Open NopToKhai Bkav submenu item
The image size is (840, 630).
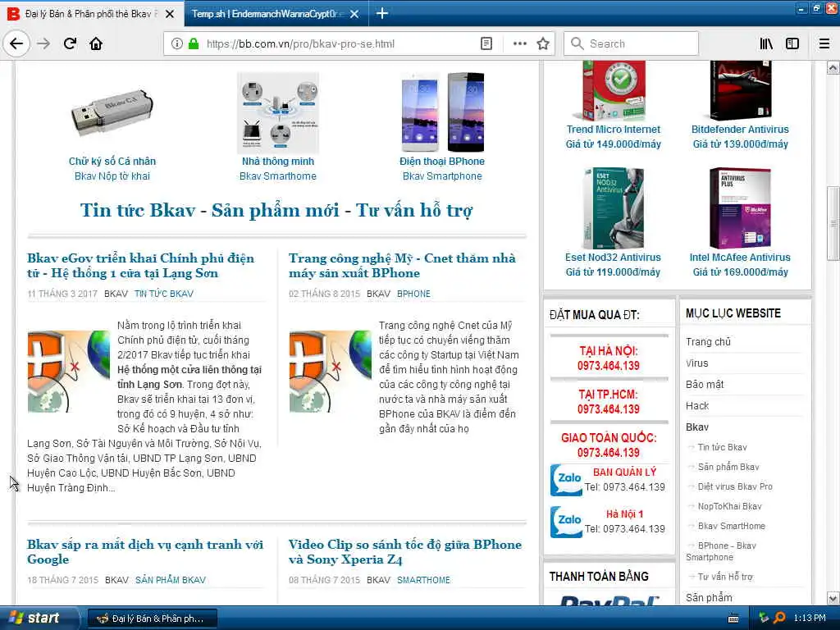click(729, 506)
